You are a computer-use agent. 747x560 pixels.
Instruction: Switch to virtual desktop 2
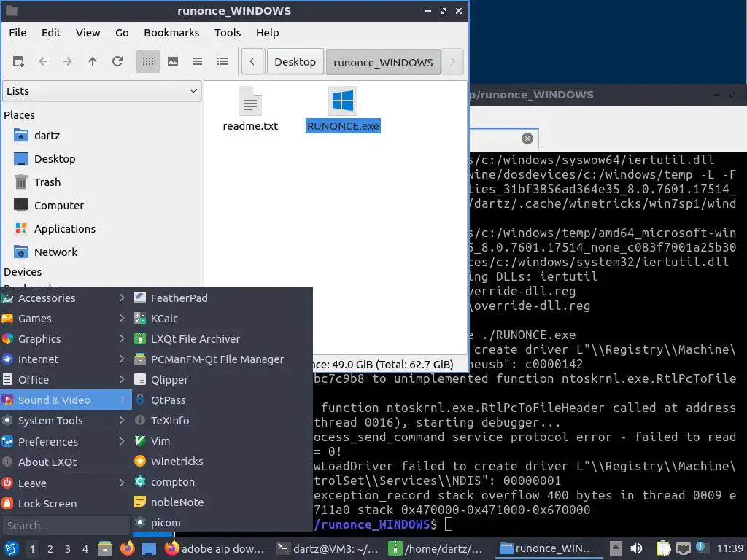(x=50, y=550)
